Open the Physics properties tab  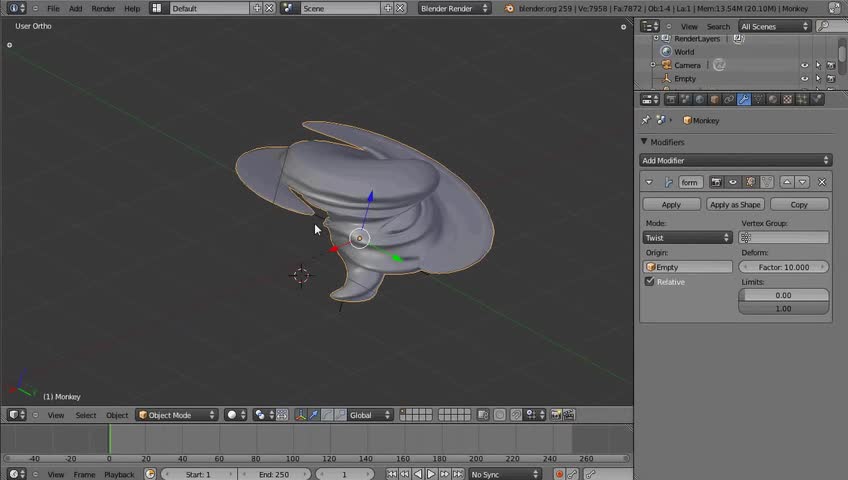coord(817,99)
